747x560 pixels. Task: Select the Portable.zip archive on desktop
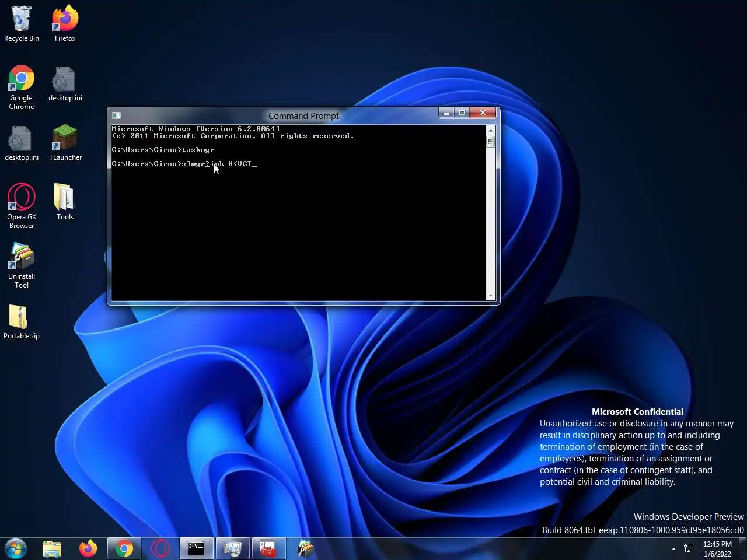pos(22,322)
